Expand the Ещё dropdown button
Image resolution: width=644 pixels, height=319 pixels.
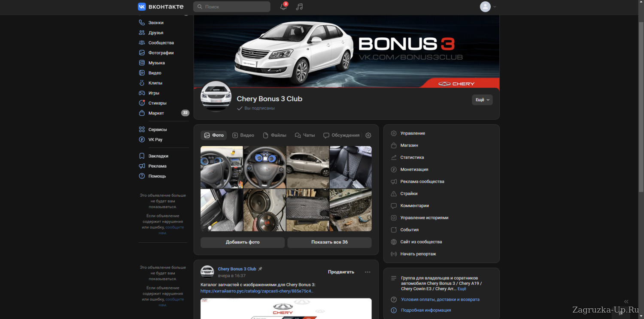[x=482, y=100]
